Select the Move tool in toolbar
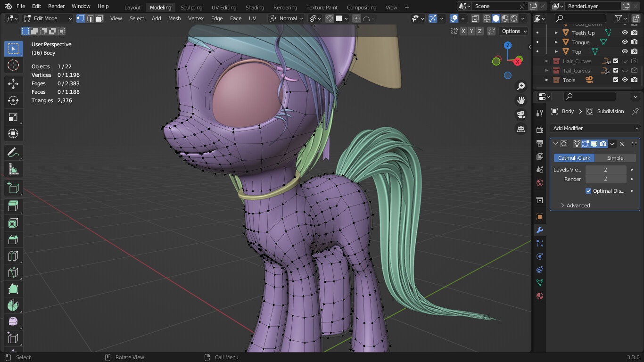644x362 pixels. (x=13, y=84)
